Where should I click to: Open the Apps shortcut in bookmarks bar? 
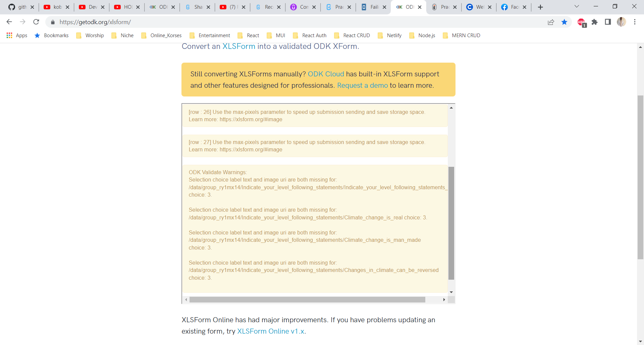point(17,36)
